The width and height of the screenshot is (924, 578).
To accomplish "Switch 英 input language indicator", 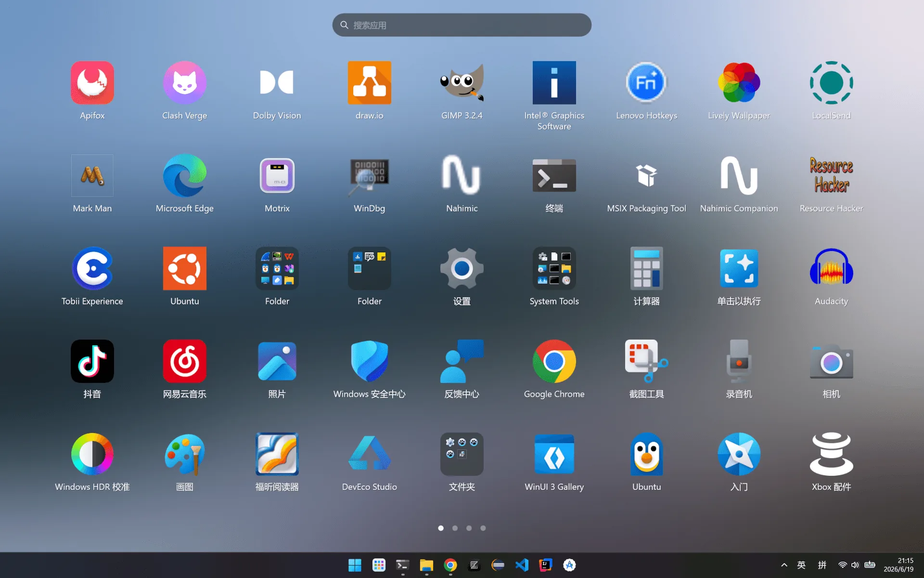I will 801,565.
